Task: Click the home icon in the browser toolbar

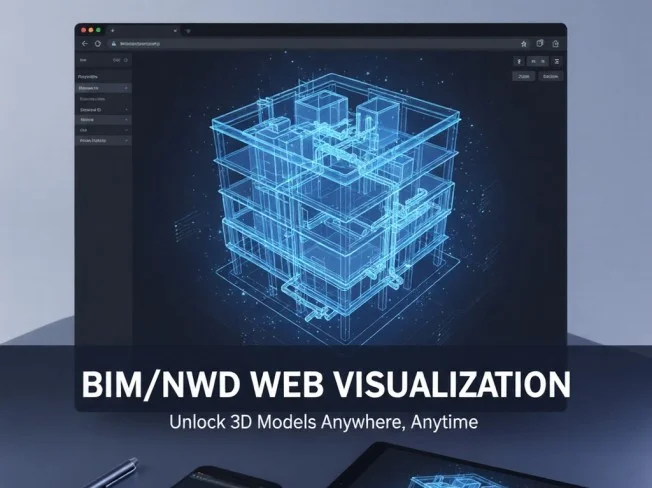Action: click(524, 44)
